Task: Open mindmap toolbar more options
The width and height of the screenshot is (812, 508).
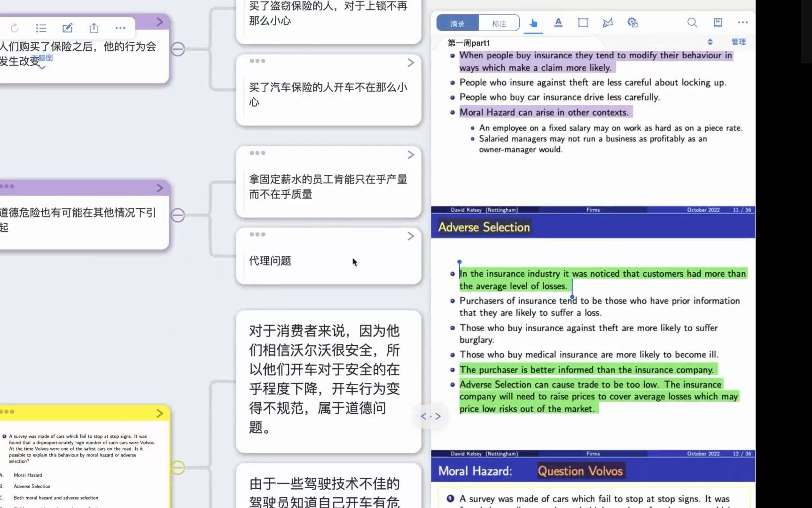Action: pos(120,28)
